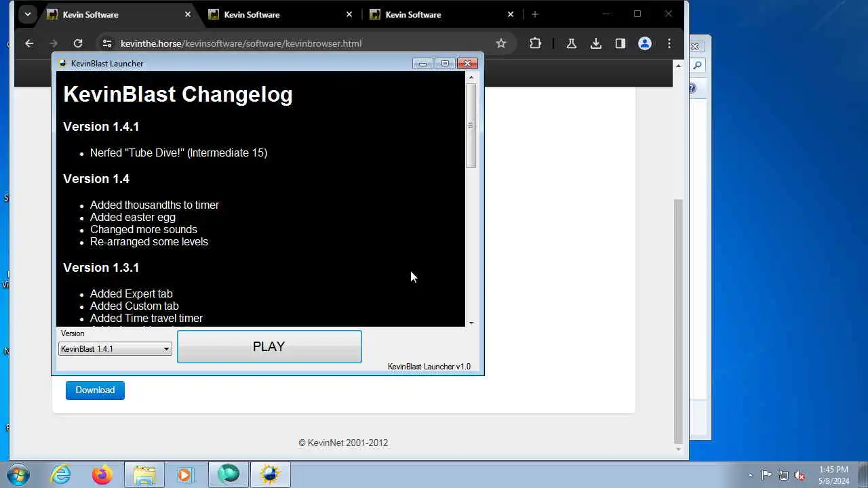The width and height of the screenshot is (868, 488).
Task: Open Chrome Labs flask icon
Action: (571, 43)
